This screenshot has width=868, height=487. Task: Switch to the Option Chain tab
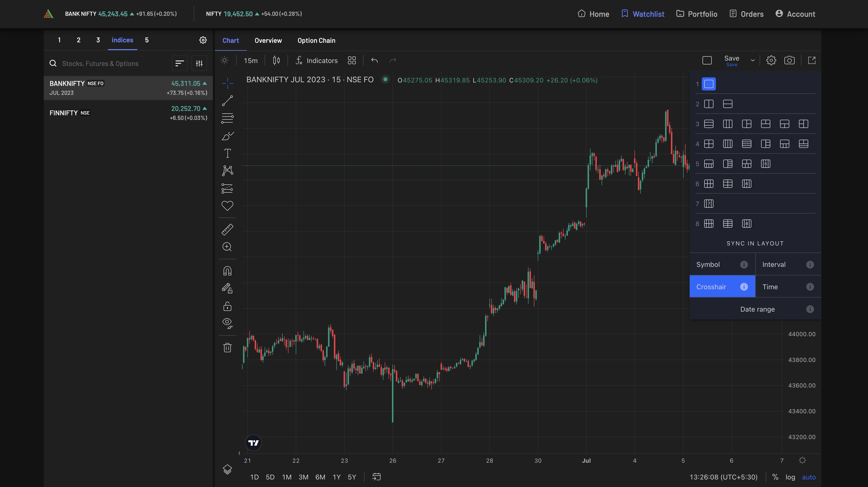[x=316, y=40]
